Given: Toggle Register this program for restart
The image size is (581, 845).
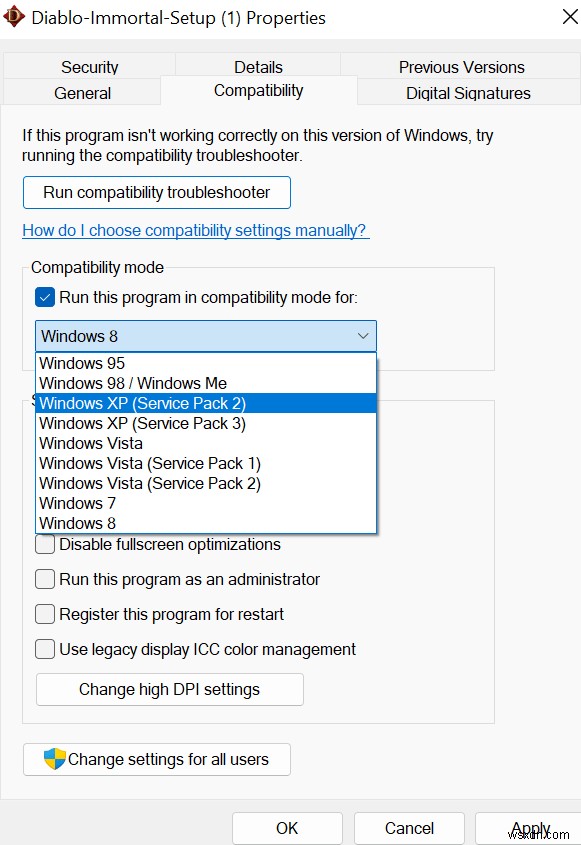Looking at the screenshot, I should 45,614.
